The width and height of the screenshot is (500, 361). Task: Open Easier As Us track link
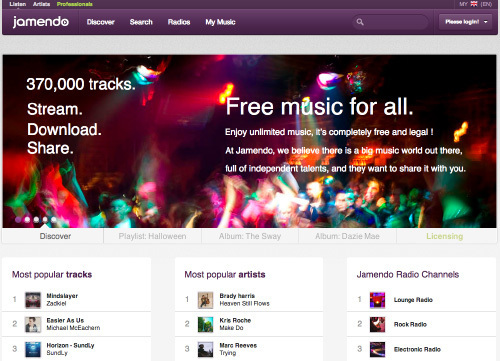click(65, 320)
